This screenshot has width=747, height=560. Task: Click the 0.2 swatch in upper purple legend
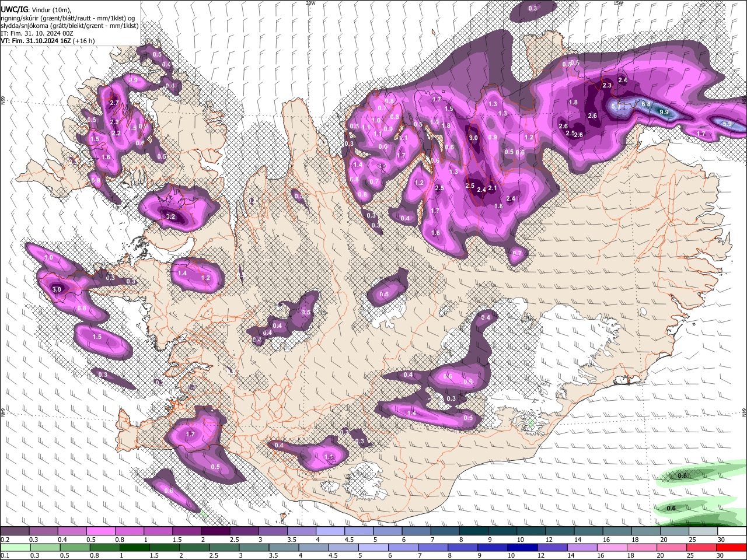15,531
